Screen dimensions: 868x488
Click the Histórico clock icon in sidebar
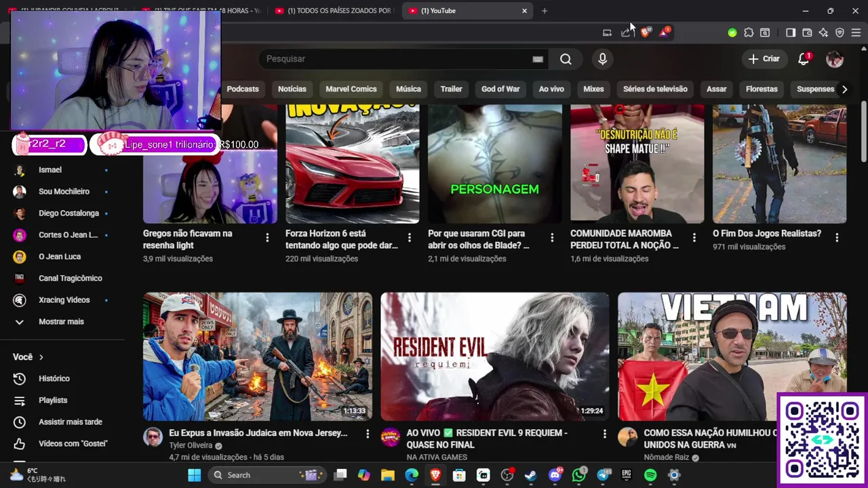[20, 379]
